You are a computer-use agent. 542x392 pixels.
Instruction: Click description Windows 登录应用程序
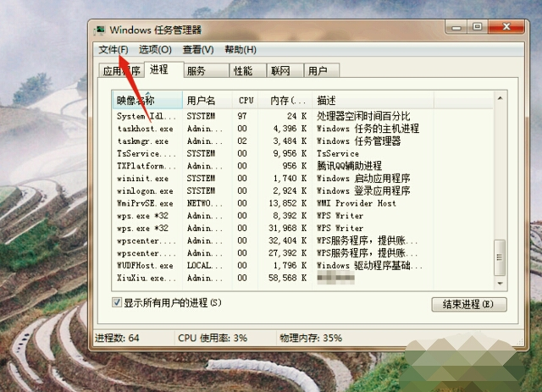(363, 190)
